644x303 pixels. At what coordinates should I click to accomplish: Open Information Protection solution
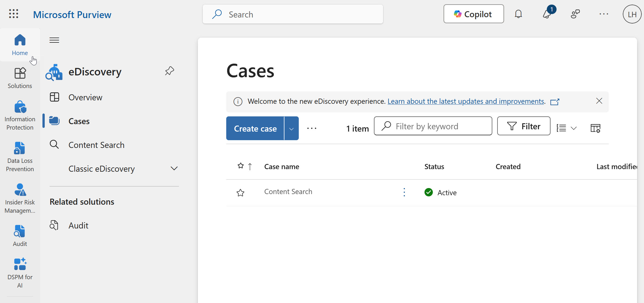pyautogui.click(x=20, y=115)
